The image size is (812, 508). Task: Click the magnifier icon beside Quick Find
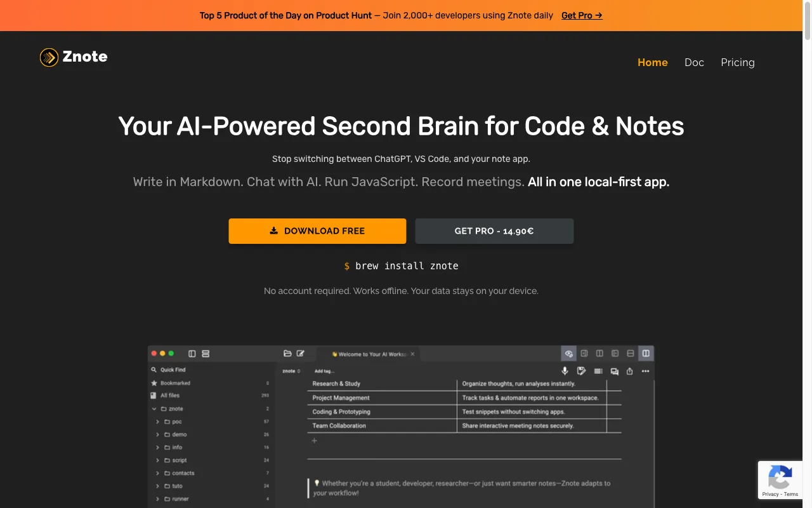click(x=154, y=370)
